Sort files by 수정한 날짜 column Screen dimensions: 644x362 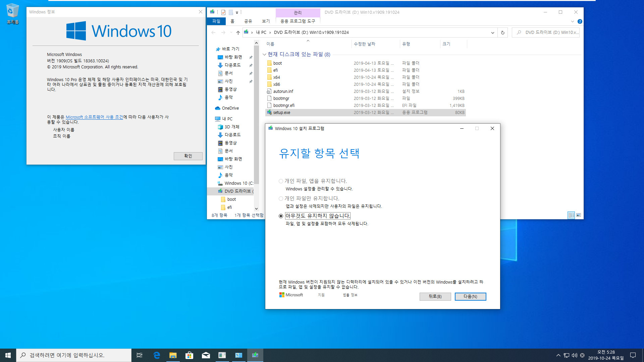375,44
